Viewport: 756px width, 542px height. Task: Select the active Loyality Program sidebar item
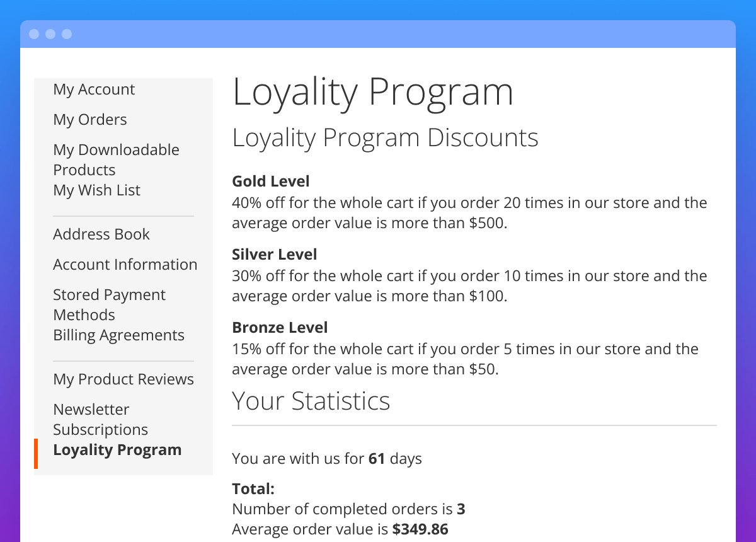point(117,450)
